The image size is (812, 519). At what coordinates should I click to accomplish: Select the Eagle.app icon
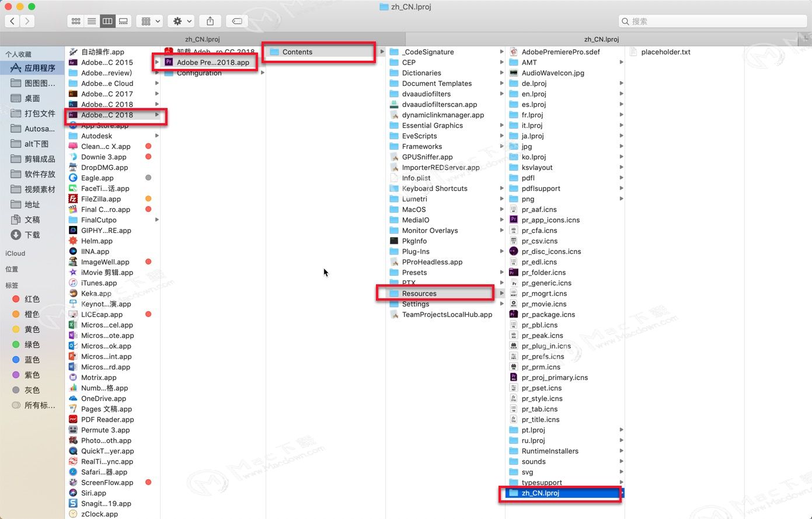point(73,178)
